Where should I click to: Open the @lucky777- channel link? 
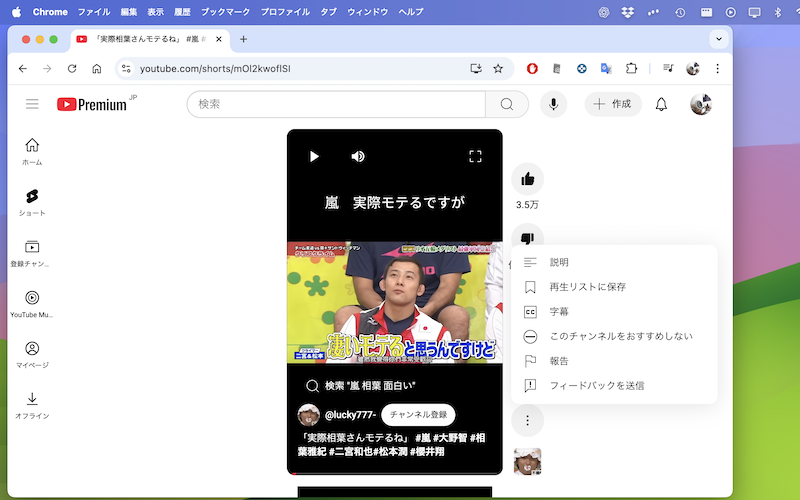350,415
